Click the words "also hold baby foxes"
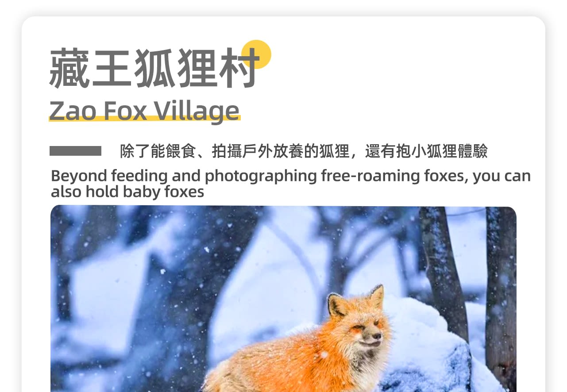 (x=127, y=192)
